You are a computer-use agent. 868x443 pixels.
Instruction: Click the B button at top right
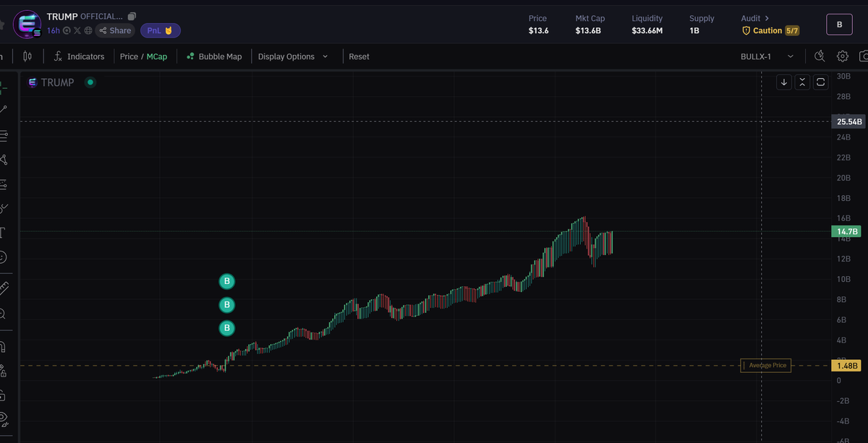tap(839, 25)
